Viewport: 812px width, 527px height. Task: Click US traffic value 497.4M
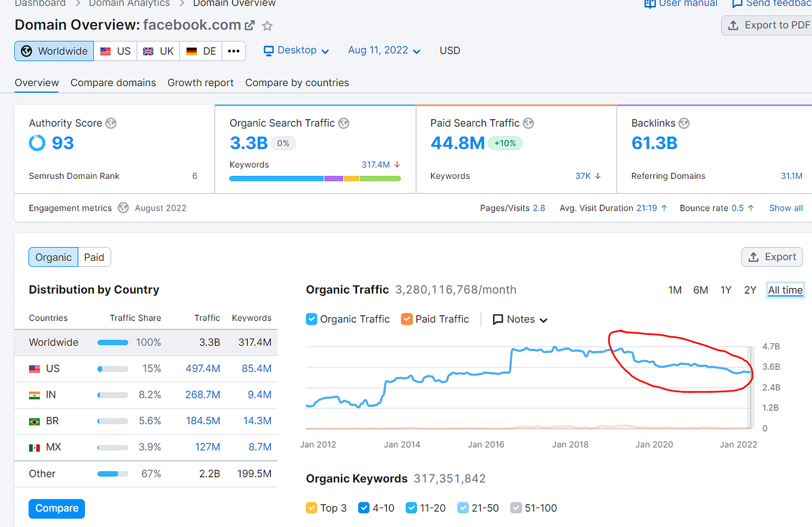point(203,368)
